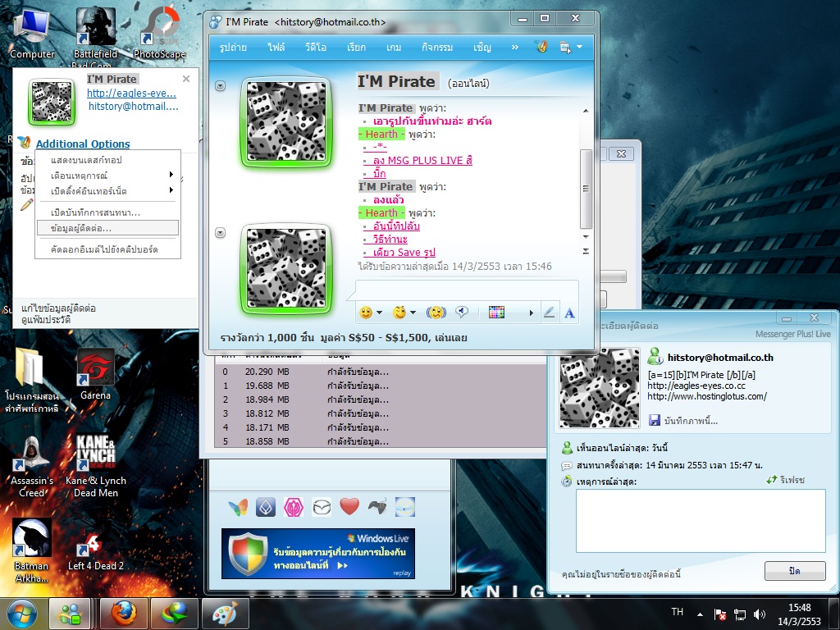This screenshot has width=840, height=630.
Task: Expand options for contact's display picture
Action: click(220, 85)
